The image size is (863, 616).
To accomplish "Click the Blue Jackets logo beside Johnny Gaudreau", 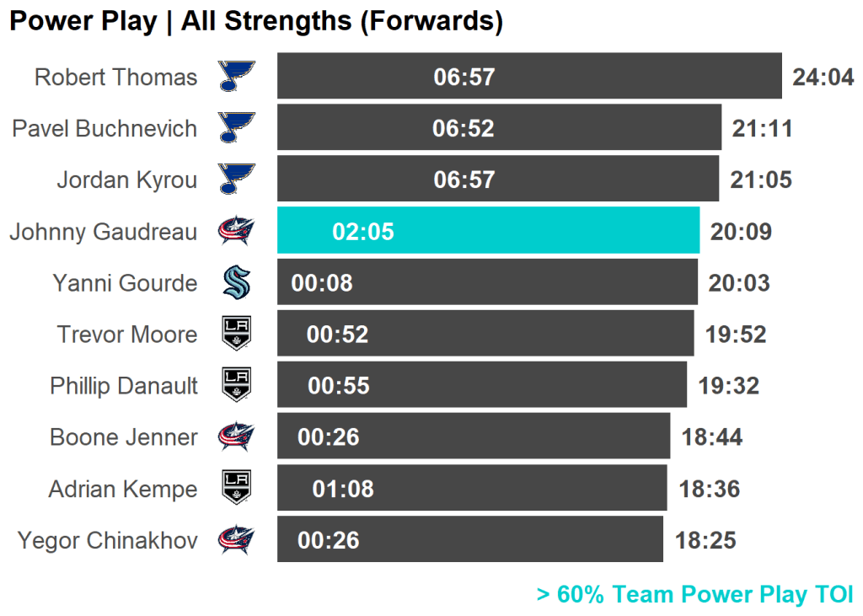I will point(236,231).
